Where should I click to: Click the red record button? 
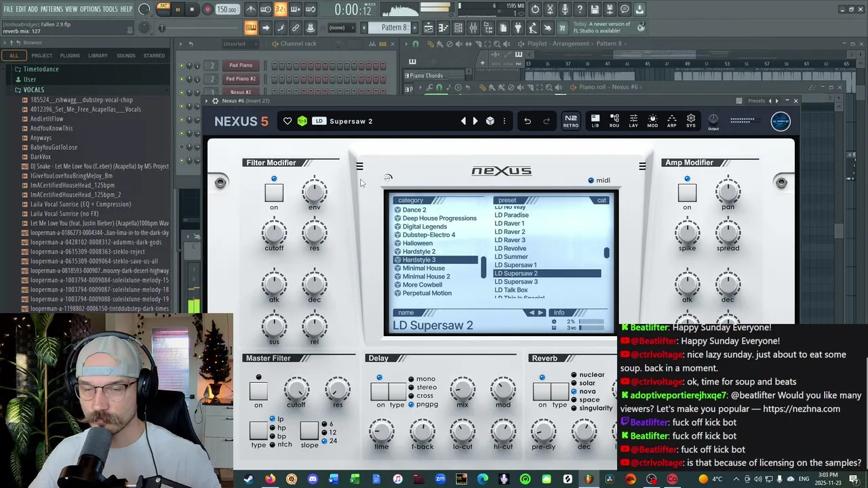click(208, 9)
